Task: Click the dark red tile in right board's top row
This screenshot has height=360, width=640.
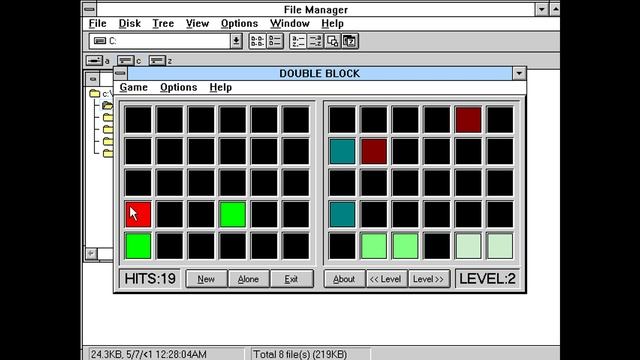Action: 468,120
